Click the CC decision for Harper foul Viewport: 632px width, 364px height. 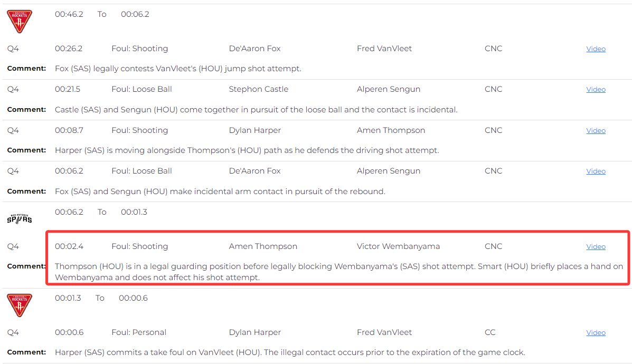(490, 332)
